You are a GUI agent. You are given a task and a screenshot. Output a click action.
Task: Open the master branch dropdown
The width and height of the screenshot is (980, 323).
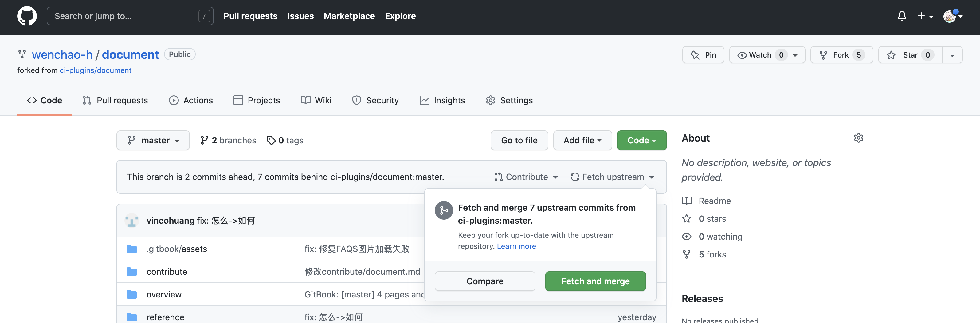point(153,141)
